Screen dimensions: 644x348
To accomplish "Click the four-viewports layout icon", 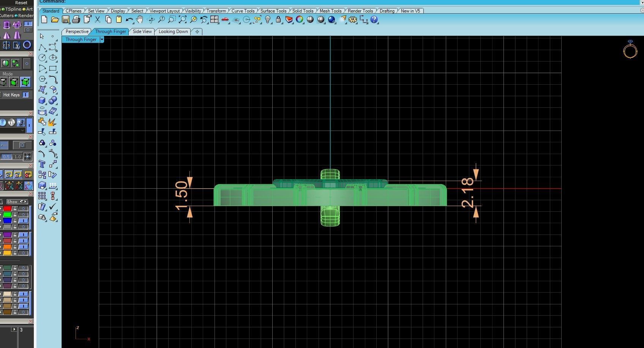I will tap(215, 20).
